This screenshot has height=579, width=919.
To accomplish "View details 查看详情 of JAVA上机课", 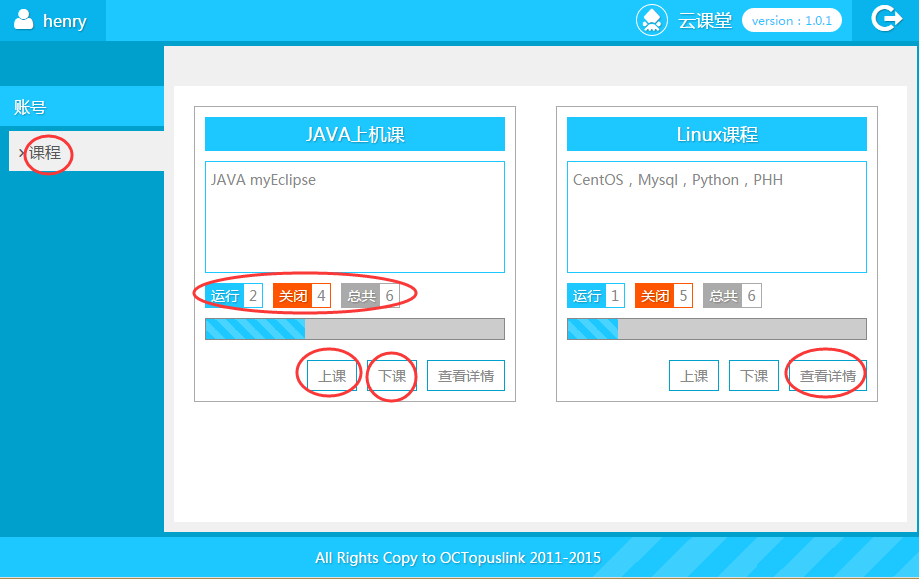I will (466, 376).
